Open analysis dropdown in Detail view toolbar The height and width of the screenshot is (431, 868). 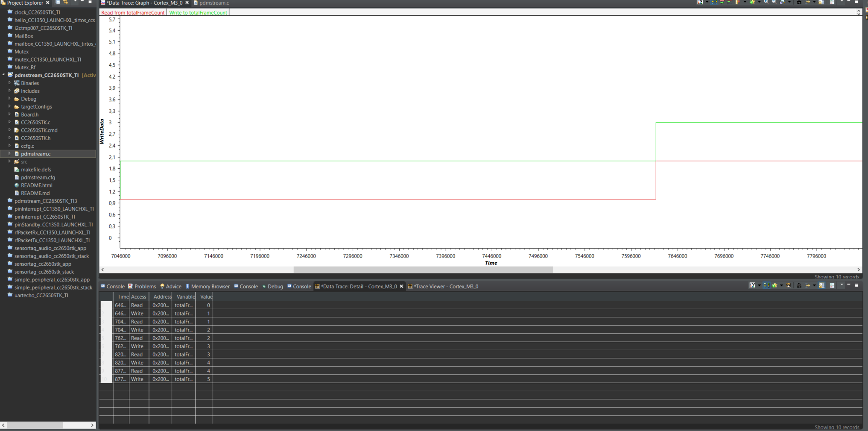(760, 285)
